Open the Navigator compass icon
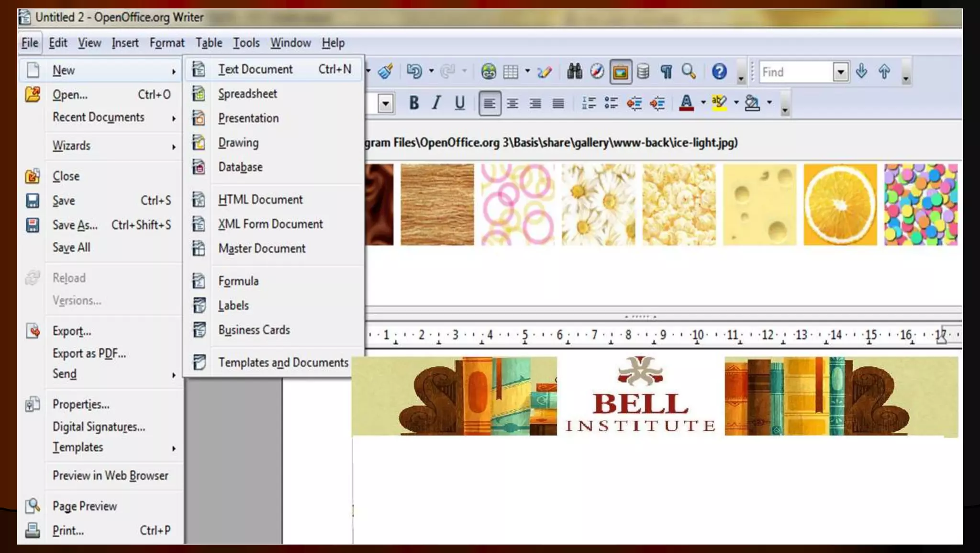Screen dimensions: 980x553 (597, 72)
